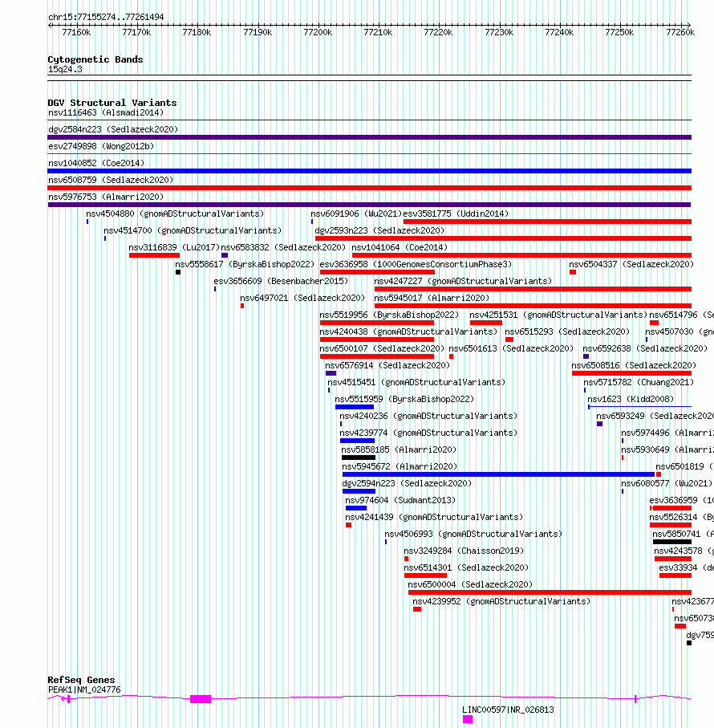Click nsv5945017 (Almarri2020) red bar

coord(533,306)
